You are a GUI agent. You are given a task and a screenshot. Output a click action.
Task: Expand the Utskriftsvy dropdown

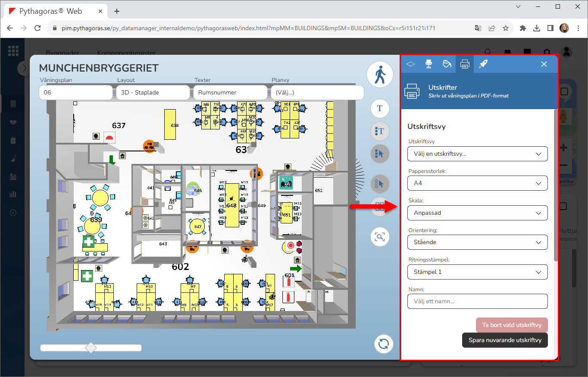[477, 154]
